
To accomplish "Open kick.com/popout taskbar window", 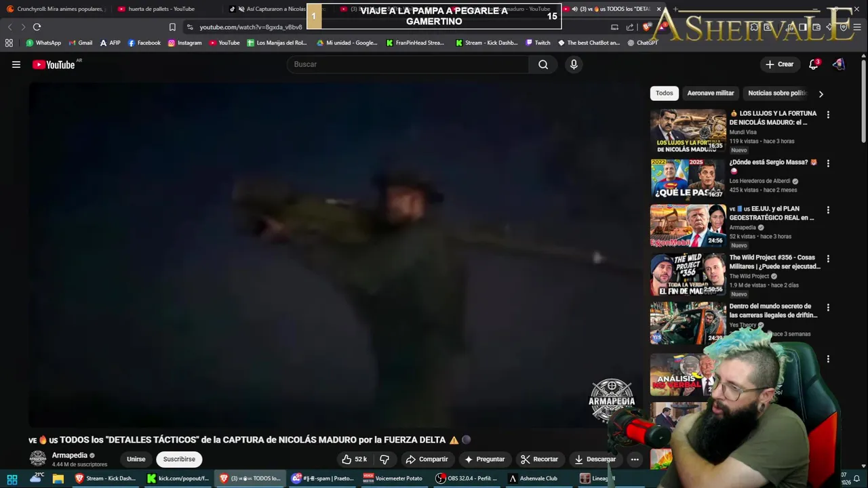I will [178, 479].
